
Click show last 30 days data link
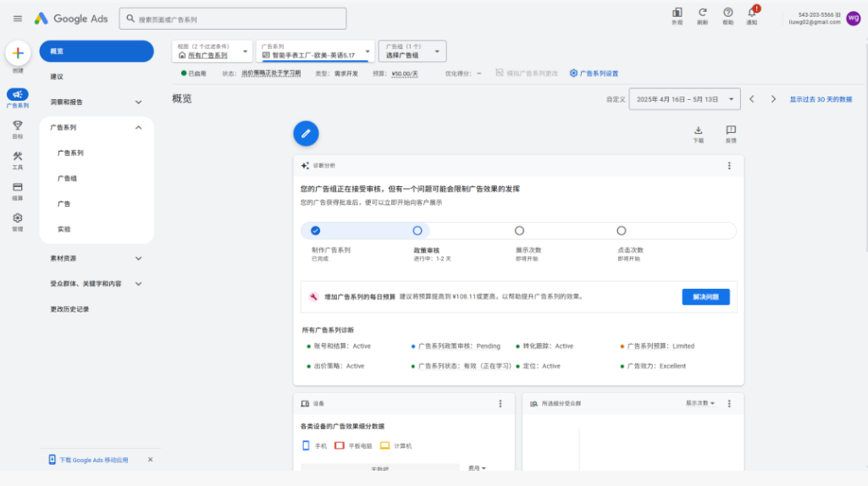pos(821,99)
